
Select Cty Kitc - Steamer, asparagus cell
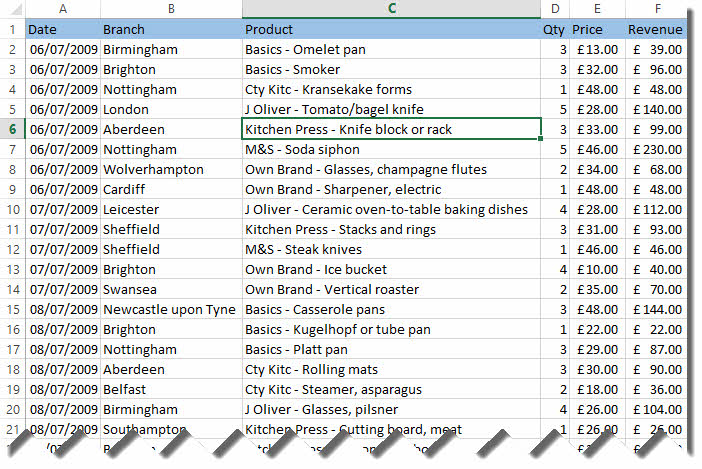[391, 390]
